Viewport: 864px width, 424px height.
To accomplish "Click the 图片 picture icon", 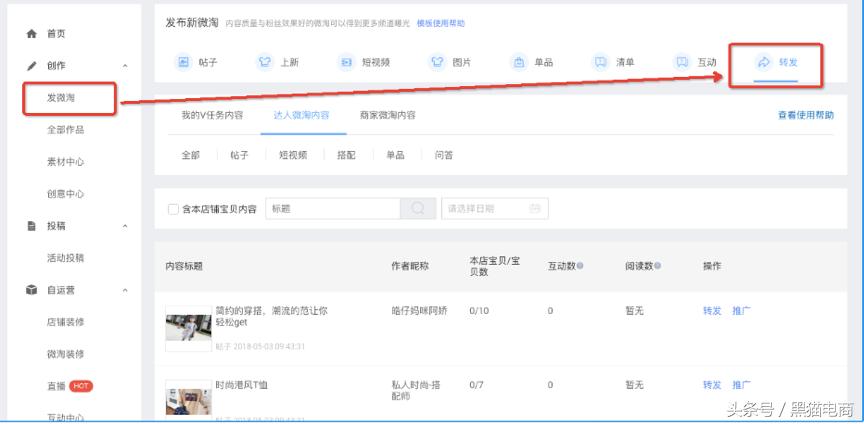I will click(x=437, y=62).
